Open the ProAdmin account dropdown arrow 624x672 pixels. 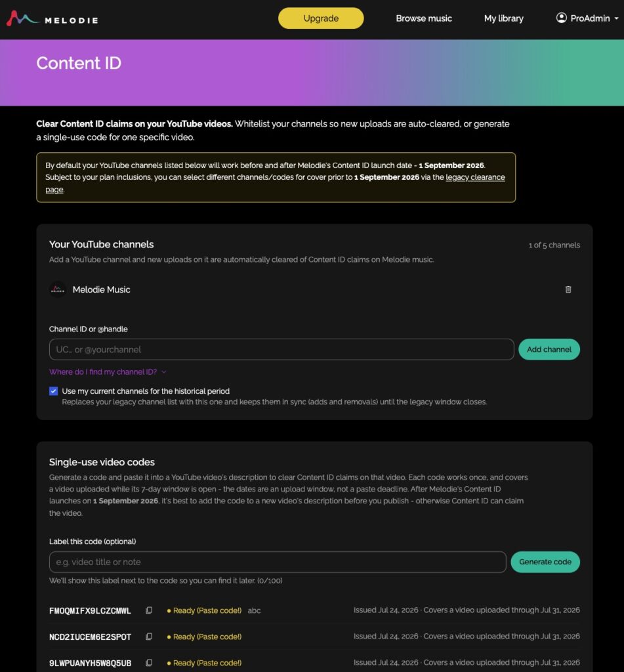pyautogui.click(x=616, y=18)
